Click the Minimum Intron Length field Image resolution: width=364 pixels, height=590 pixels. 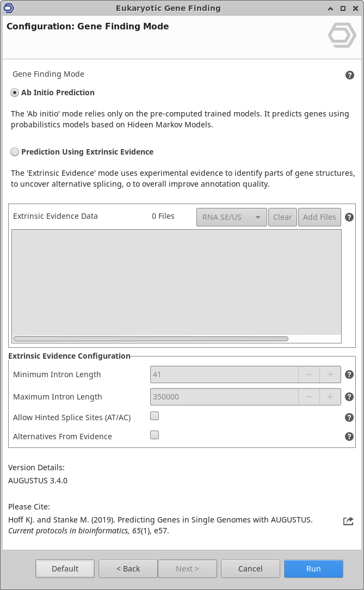[x=224, y=374]
